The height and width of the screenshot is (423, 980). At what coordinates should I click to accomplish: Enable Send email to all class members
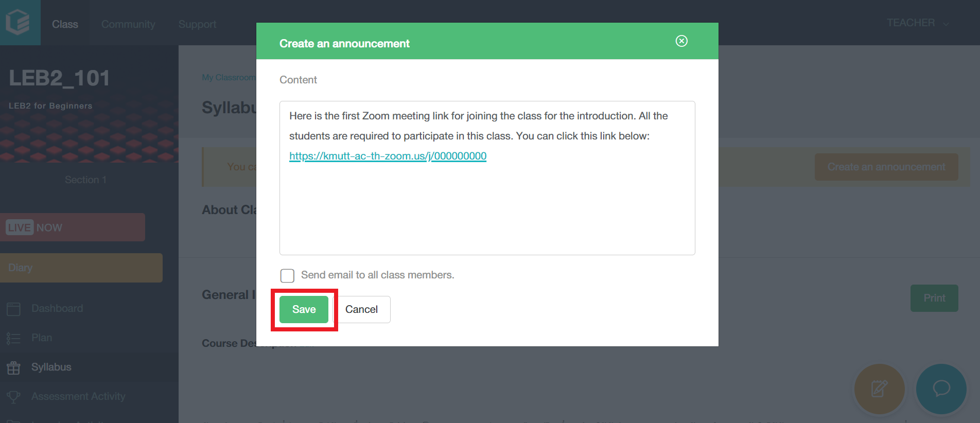[287, 275]
